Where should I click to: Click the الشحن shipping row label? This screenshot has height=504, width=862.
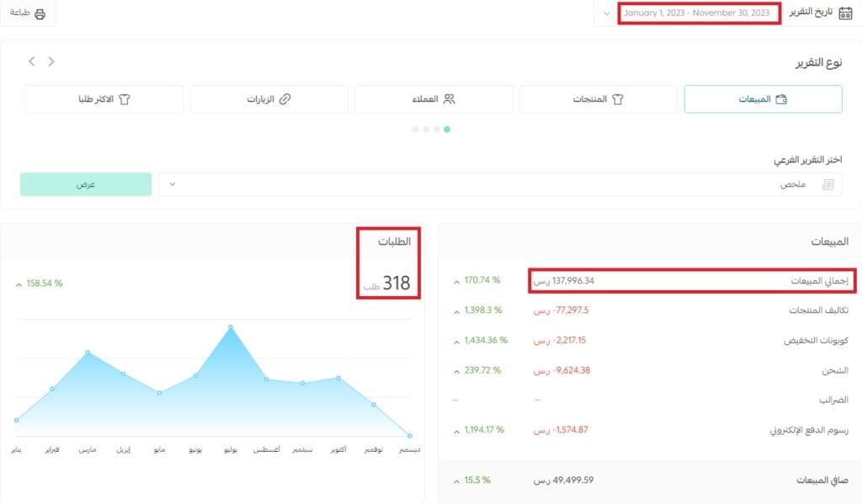[835, 371]
